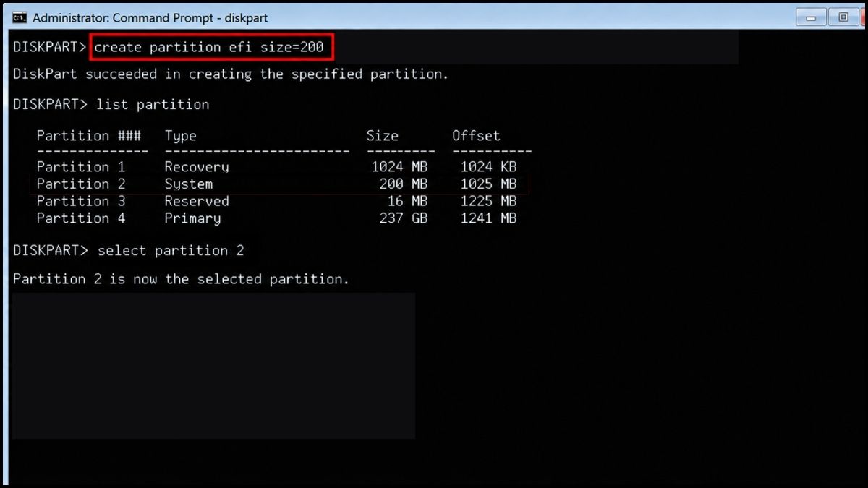Click the DISKPART> prompt before 'select partition 2'
Screen dimensions: 868x488
point(50,251)
